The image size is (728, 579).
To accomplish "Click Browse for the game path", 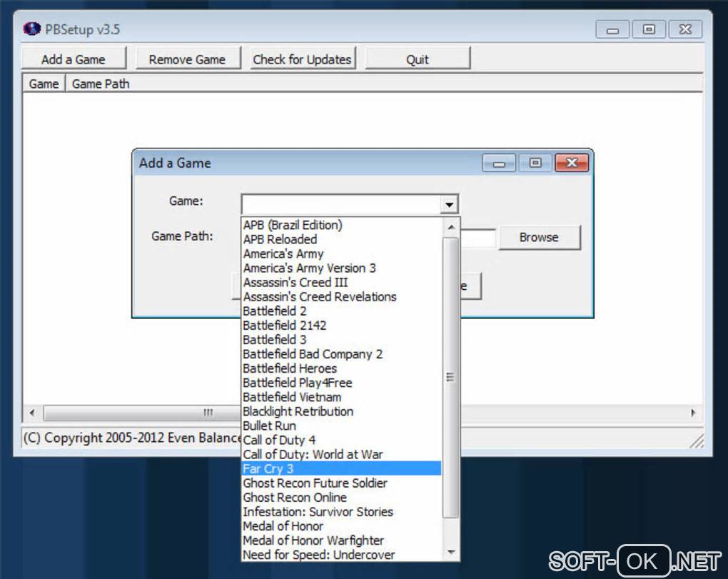I will tap(539, 237).
